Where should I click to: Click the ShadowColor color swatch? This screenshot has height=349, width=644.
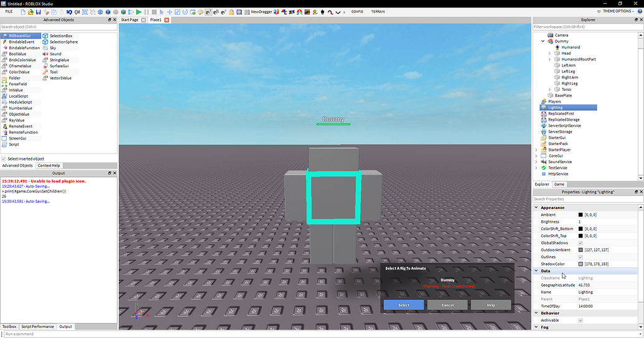coord(581,264)
